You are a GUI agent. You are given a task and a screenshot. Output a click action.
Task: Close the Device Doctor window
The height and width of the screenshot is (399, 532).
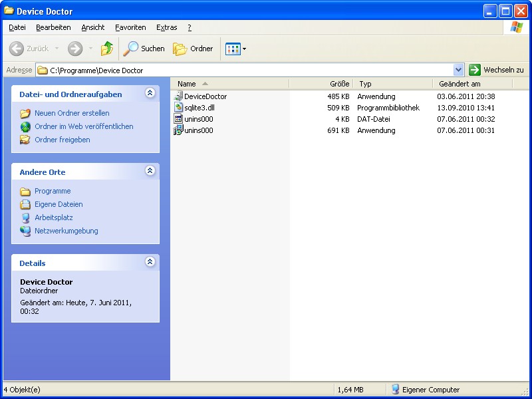click(521, 11)
